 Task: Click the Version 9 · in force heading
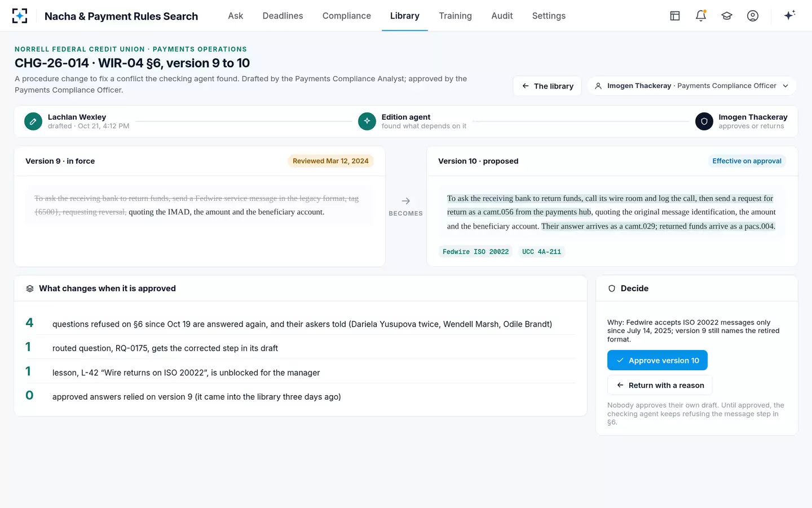point(60,161)
